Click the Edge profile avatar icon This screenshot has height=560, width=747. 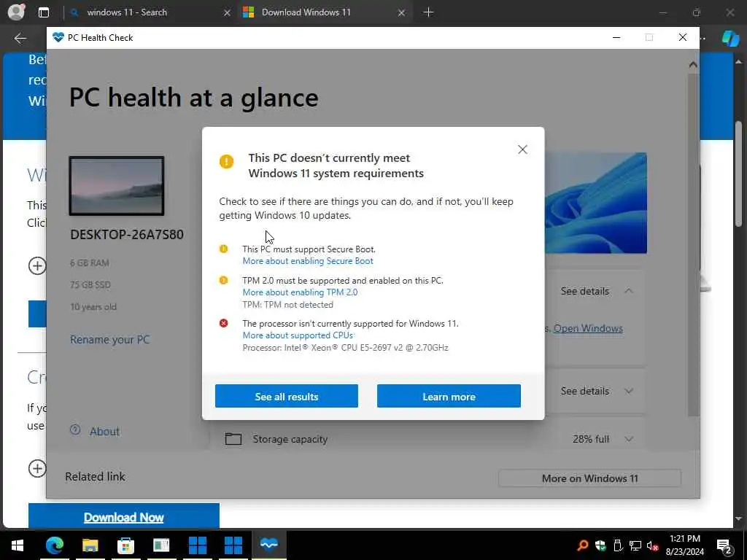(x=16, y=12)
